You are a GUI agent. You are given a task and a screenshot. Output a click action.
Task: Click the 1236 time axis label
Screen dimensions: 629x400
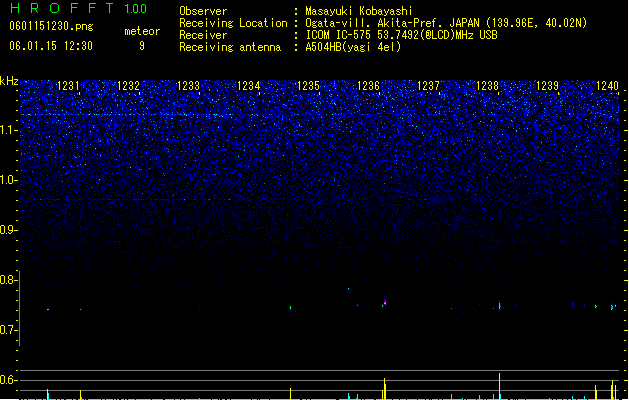click(368, 86)
